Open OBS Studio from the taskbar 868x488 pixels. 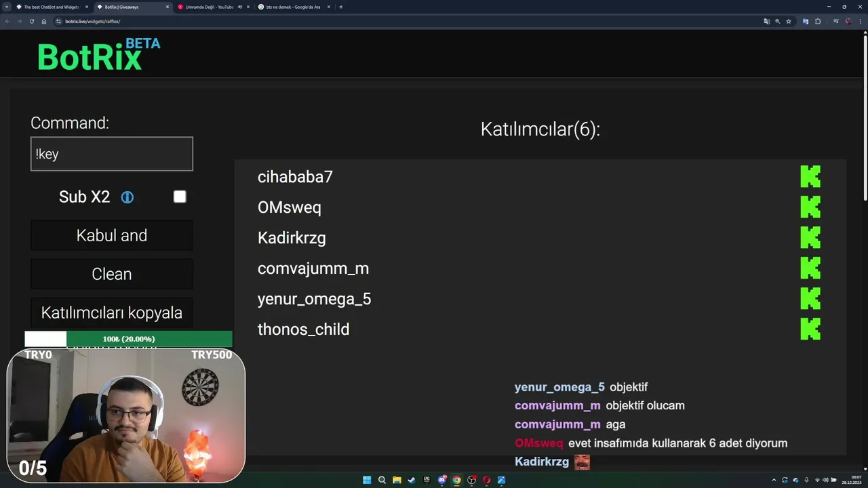click(x=472, y=480)
